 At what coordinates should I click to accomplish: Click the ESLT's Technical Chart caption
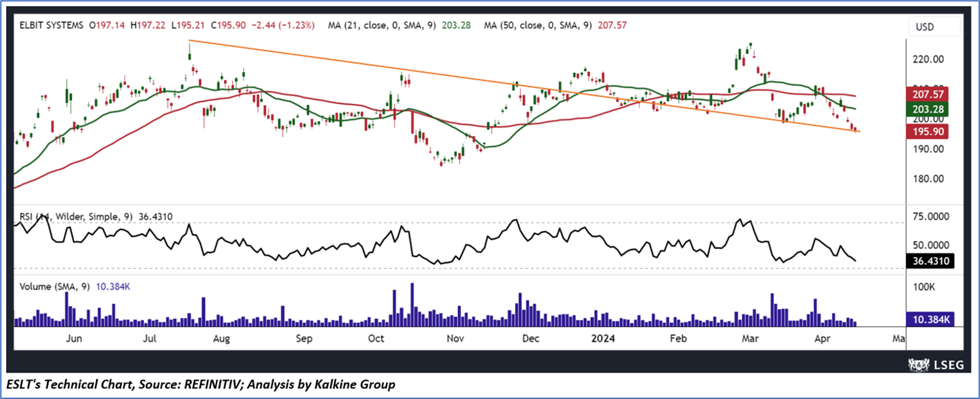[201, 385]
